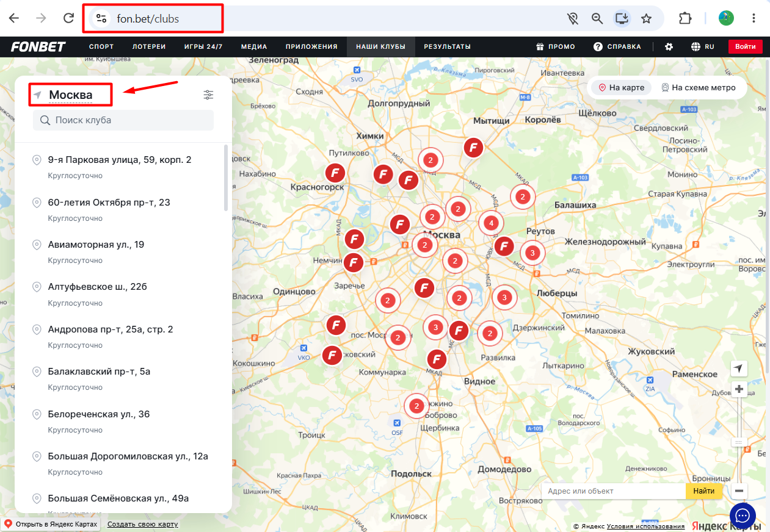The height and width of the screenshot is (532, 770).
Task: Open the ИГРЫ 24/7 menu
Action: [x=203, y=46]
